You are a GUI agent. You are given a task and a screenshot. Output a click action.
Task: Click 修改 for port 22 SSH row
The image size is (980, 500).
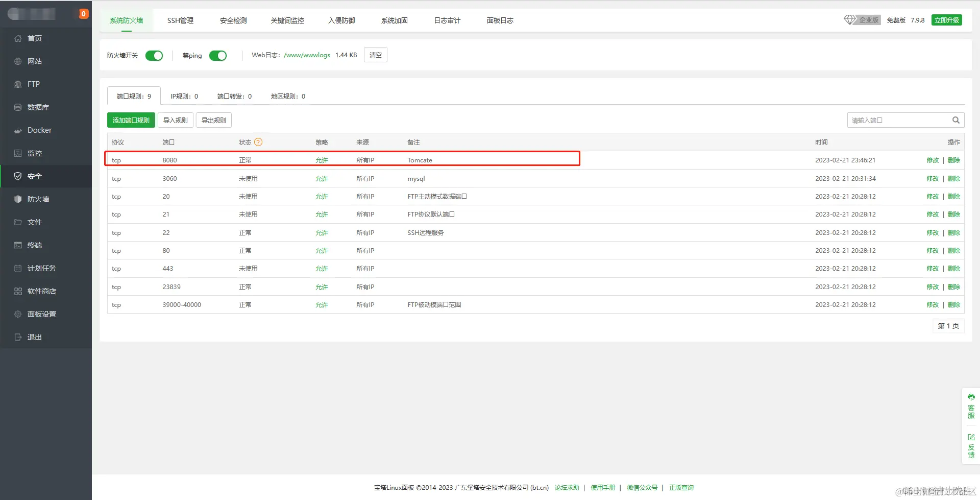click(x=933, y=232)
